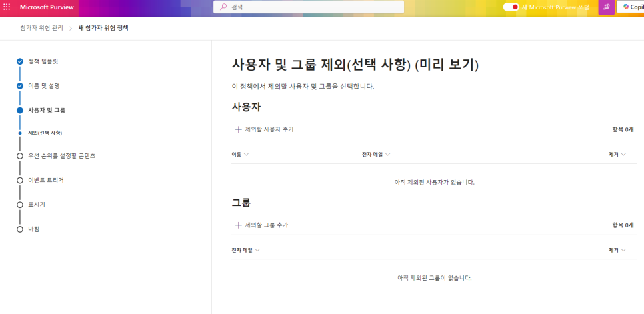Click the completed checkmark for 이름 및 설명

click(20, 86)
